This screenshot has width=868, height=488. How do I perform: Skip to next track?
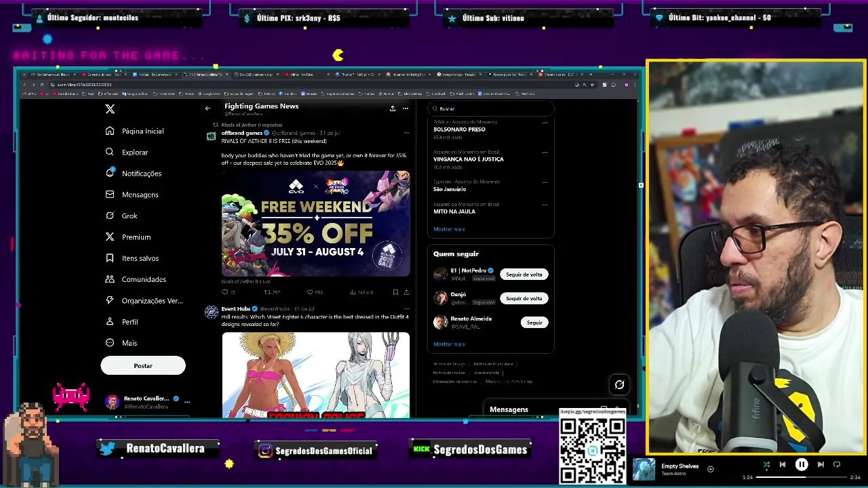[821, 465]
